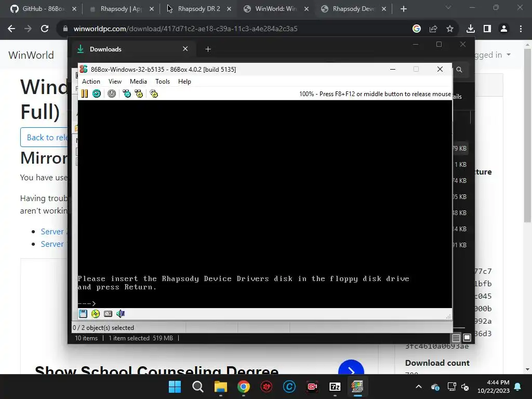532x399 pixels.
Task: Send Ctrl+Alt+Esc via toolbar icon
Action: tap(139, 94)
